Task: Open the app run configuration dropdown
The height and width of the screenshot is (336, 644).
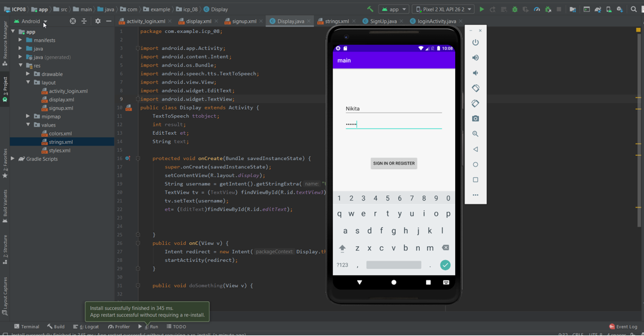Action: [394, 9]
